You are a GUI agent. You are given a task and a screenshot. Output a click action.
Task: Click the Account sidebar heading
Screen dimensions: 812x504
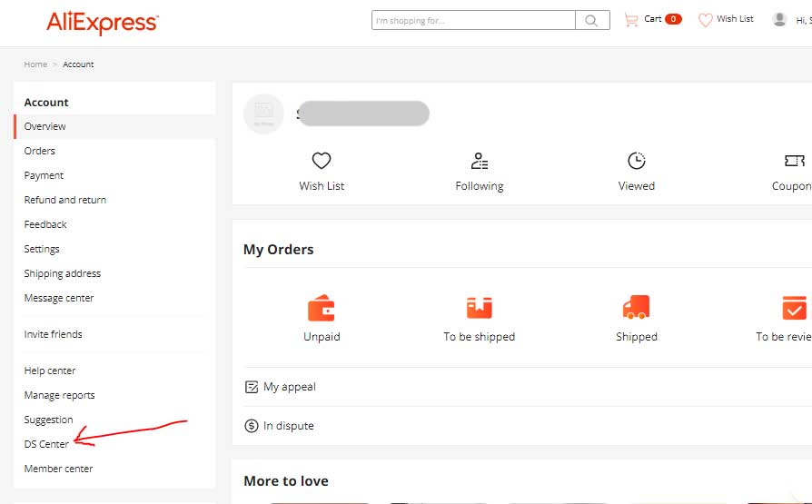(46, 102)
